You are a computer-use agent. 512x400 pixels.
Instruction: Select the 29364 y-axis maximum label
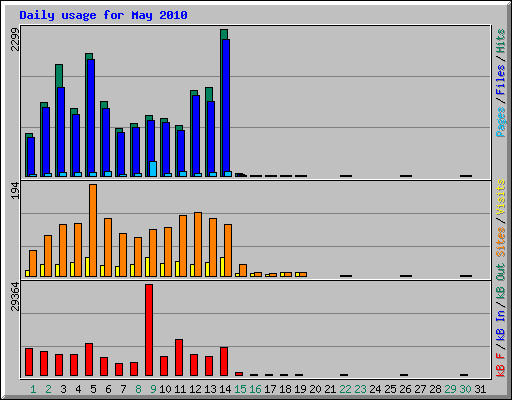15,296
